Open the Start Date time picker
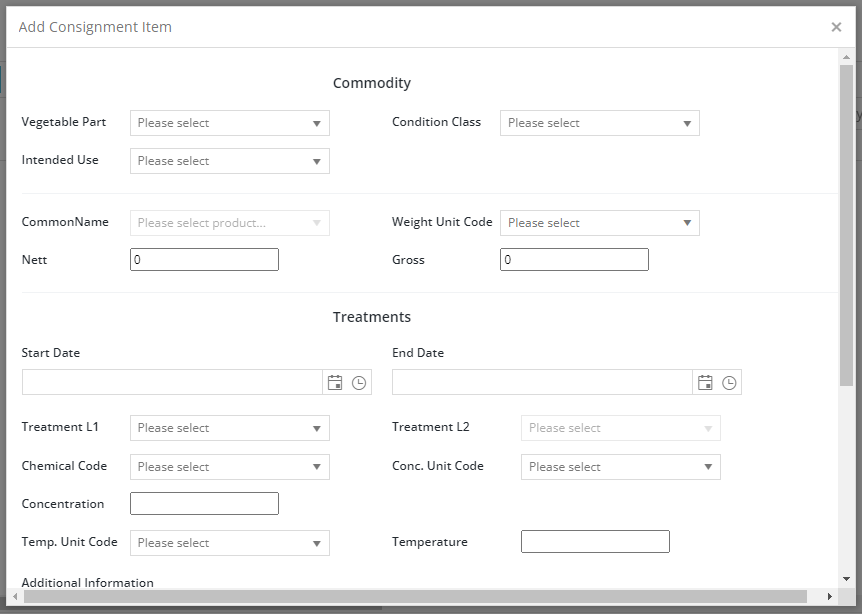Screen dimensions: 862x614 coord(359,383)
